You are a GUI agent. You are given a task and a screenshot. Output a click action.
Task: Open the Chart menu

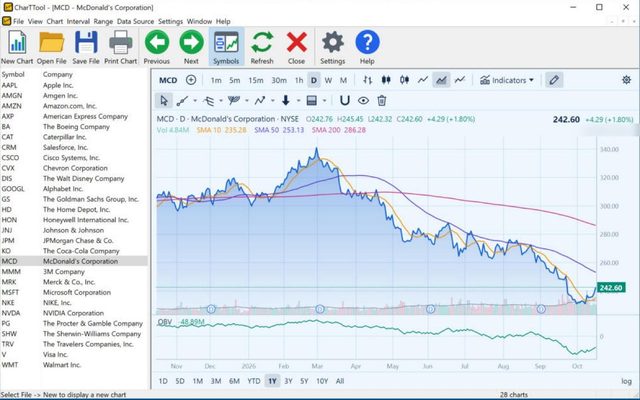tap(54, 21)
